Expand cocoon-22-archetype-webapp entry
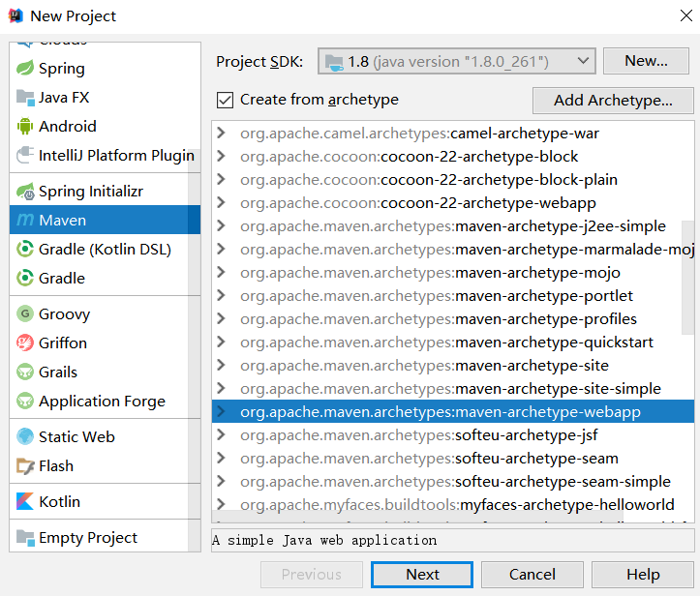The width and height of the screenshot is (700, 596). pyautogui.click(x=221, y=202)
